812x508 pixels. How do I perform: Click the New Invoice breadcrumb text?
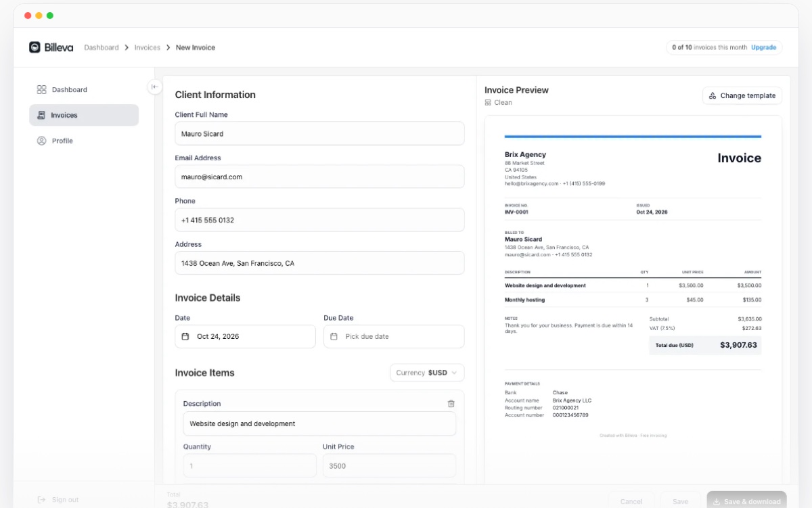pos(196,47)
